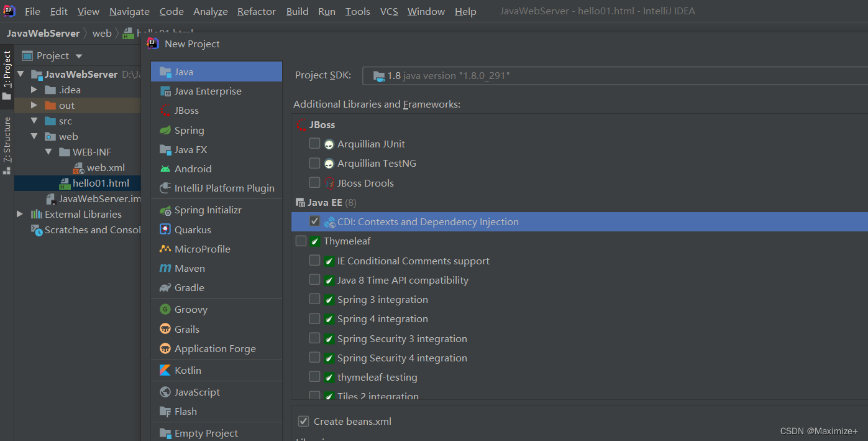
Task: Choose Maven project type icon
Action: pyautogui.click(x=165, y=268)
